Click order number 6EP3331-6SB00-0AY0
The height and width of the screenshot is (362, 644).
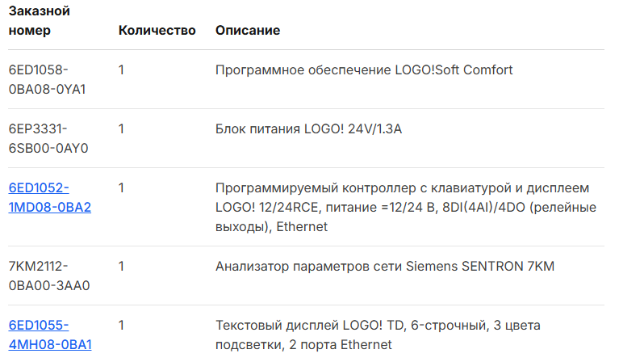coord(48,138)
